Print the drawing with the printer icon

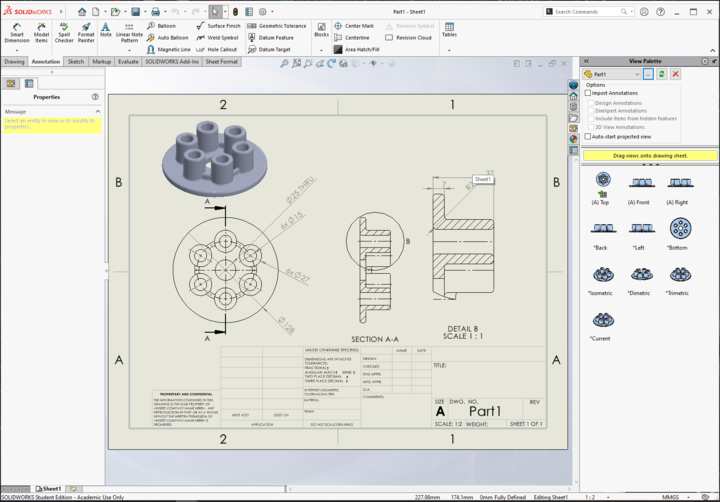156,11
